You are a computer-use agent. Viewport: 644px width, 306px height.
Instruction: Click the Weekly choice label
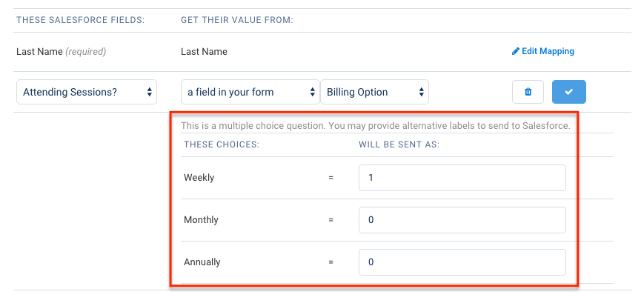(198, 178)
